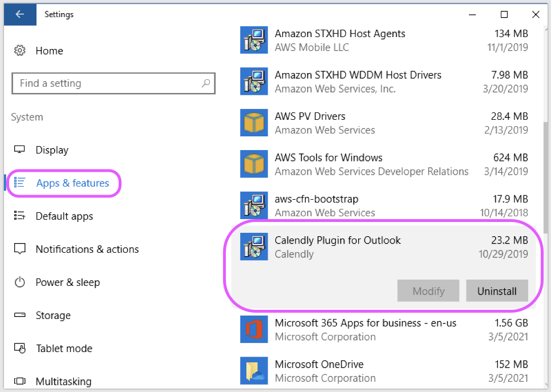Click the Storage drive icon

click(x=20, y=316)
